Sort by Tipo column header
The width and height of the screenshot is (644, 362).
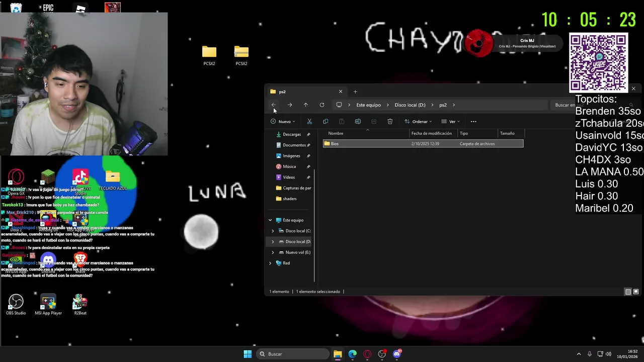[x=477, y=133]
